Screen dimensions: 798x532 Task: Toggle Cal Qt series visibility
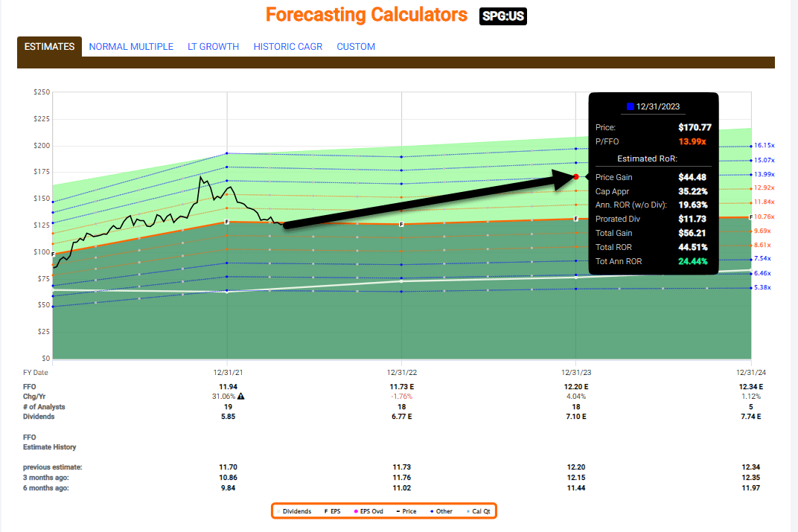tap(480, 511)
